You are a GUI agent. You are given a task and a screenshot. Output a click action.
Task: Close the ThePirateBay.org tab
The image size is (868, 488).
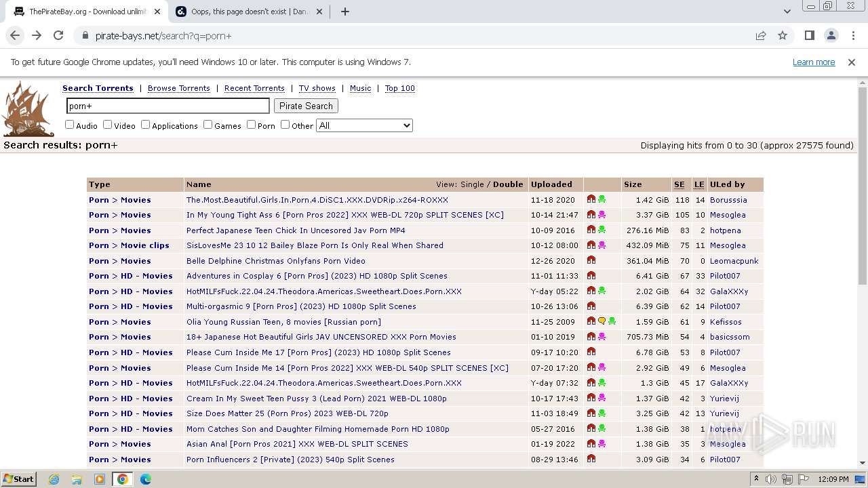[x=157, y=12]
